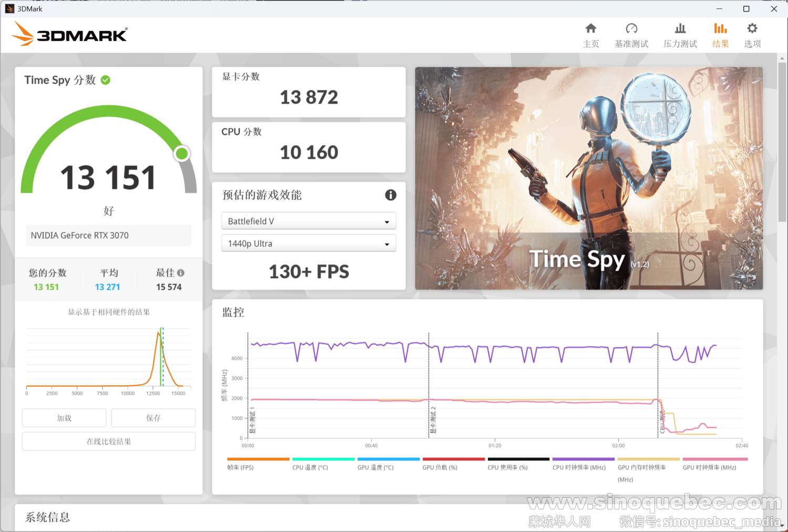Maximize the 3DMark window

pos(746,8)
